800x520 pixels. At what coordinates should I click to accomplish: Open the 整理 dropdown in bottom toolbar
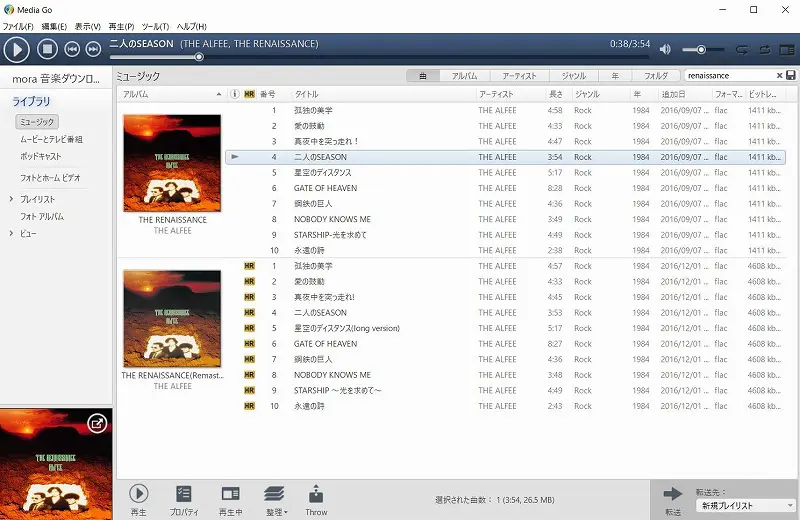pyautogui.click(x=276, y=500)
